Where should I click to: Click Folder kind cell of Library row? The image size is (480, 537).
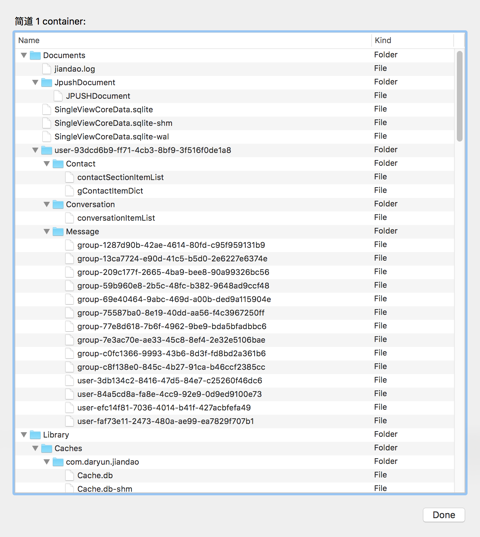click(386, 434)
